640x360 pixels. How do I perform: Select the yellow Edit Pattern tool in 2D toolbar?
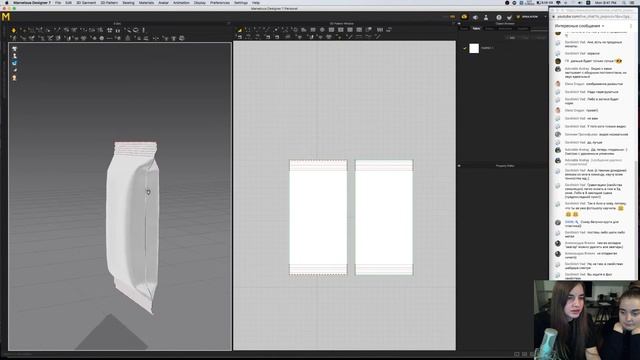[x=240, y=30]
